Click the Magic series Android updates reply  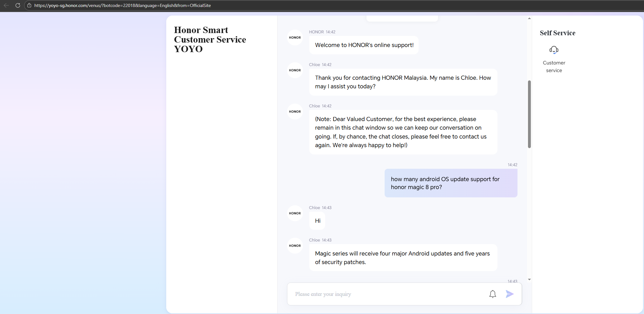click(403, 257)
